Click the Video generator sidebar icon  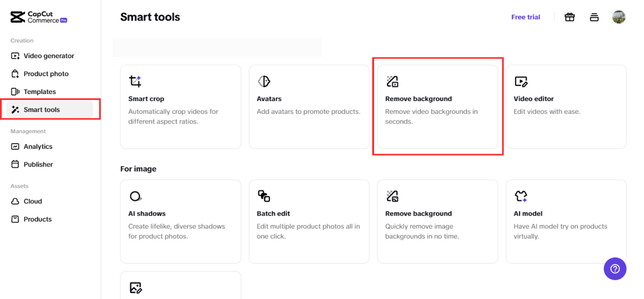pos(15,56)
